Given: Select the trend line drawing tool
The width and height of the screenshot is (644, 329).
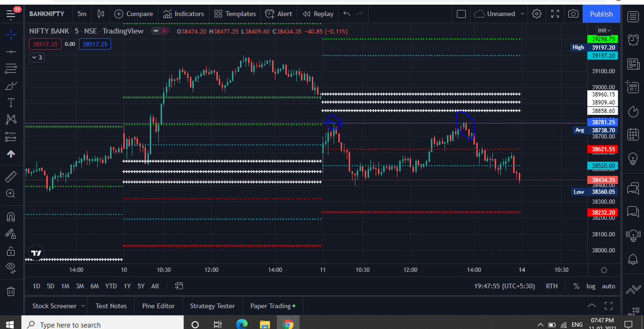Looking at the screenshot, I should pyautogui.click(x=10, y=52).
